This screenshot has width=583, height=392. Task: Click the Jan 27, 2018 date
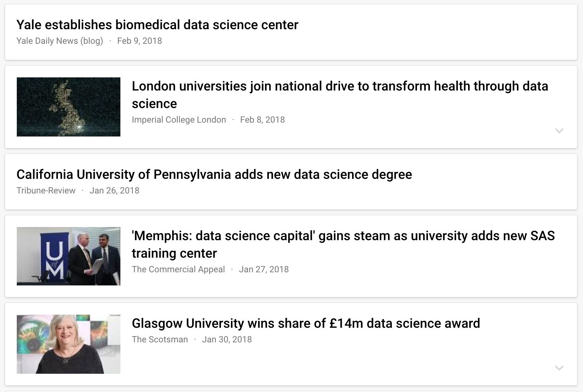264,269
